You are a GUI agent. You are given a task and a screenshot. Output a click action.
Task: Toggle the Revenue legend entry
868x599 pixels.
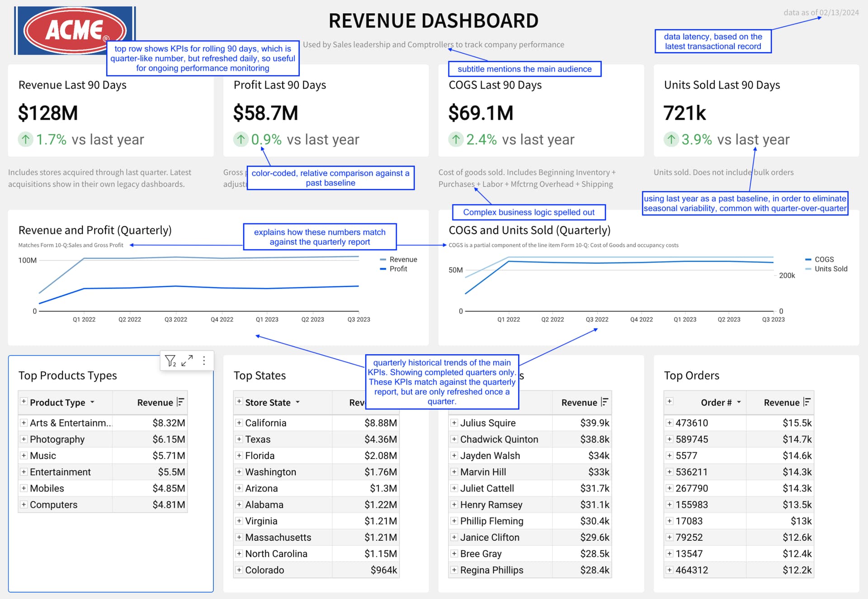coord(402,259)
